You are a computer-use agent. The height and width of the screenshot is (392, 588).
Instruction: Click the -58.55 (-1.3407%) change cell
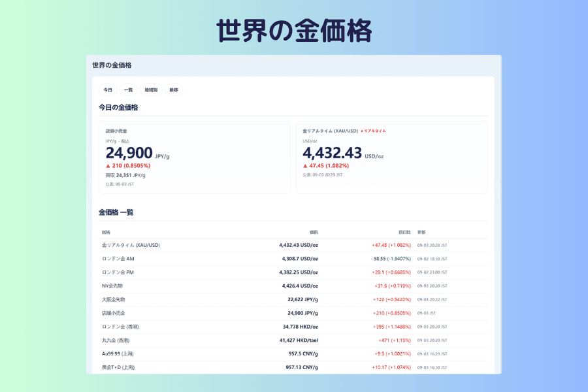[x=391, y=259]
